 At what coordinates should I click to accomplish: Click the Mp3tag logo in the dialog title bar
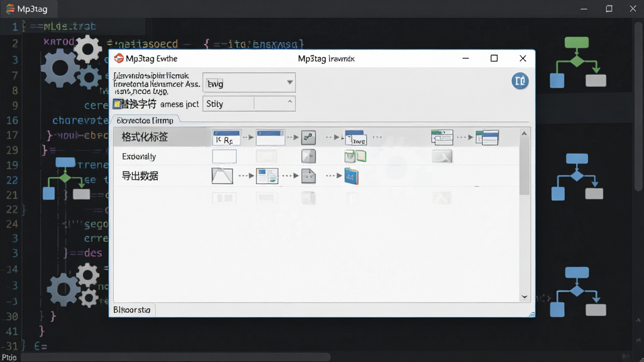(119, 58)
